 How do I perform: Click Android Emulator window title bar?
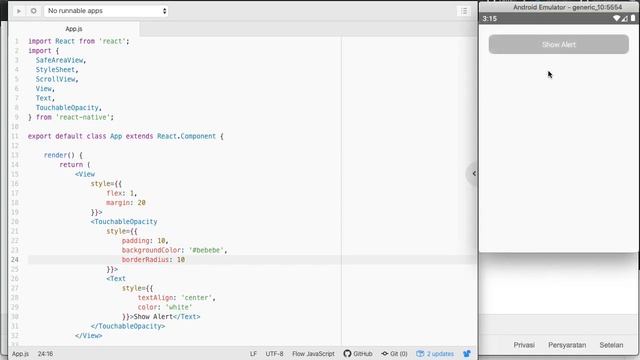[559, 7]
